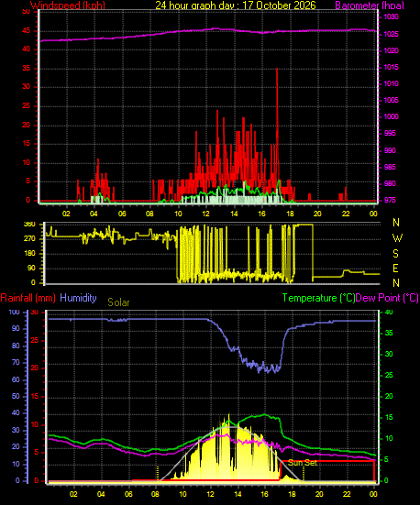420x505 pixels.
Task: Select the 90 degree wind direction label
Action: [x=31, y=269]
